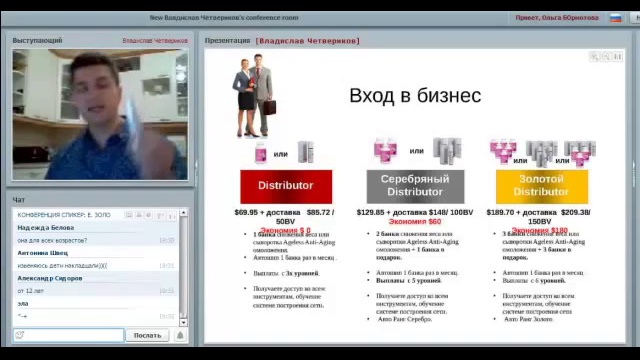Select chat user Надежда Белова
The image size is (640, 360).
pyautogui.click(x=46, y=228)
